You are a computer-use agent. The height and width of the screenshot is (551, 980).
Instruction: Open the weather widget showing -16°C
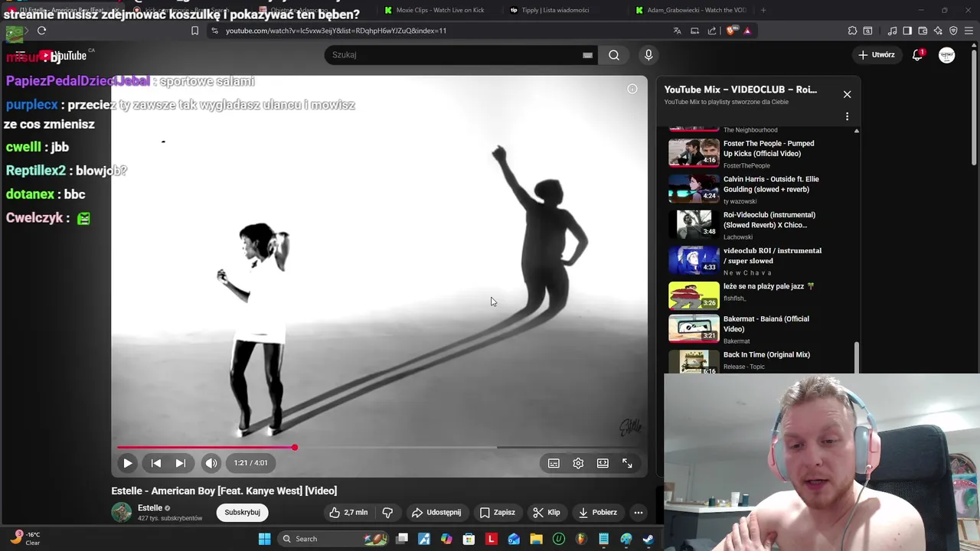click(26, 539)
